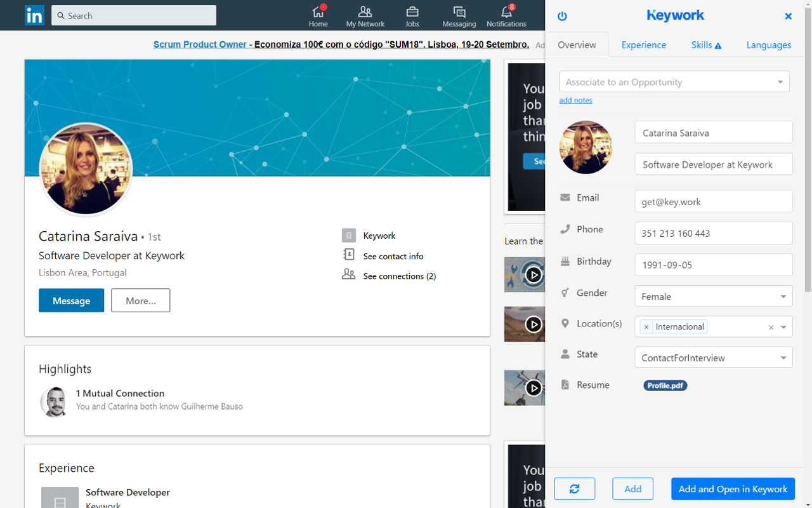Viewport: 812px width, 508px height.
Task: Click Add and Open in Keywork
Action: click(733, 489)
